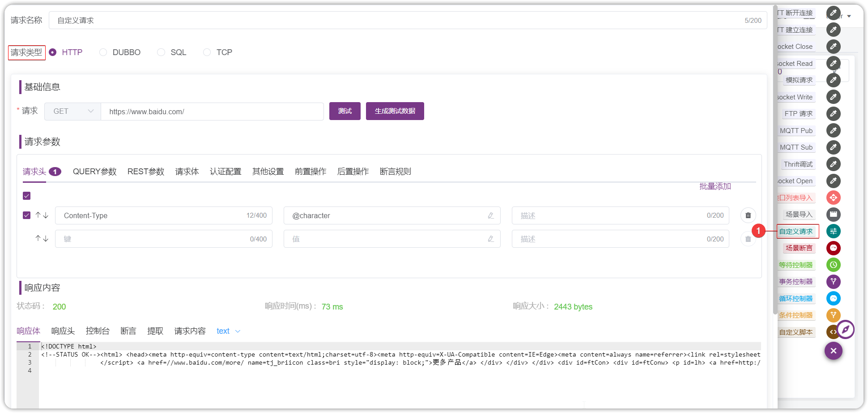Click the FTP 请求 component icon
868x413 pixels.
(x=833, y=114)
